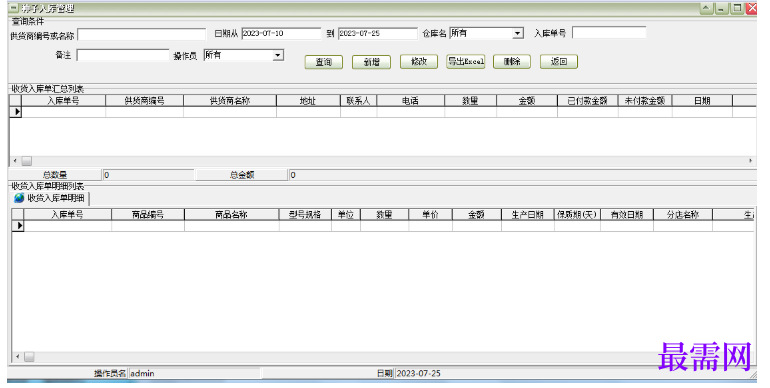Click the 查询 button
Image resolution: width=770 pixels, height=388 pixels.
[324, 62]
